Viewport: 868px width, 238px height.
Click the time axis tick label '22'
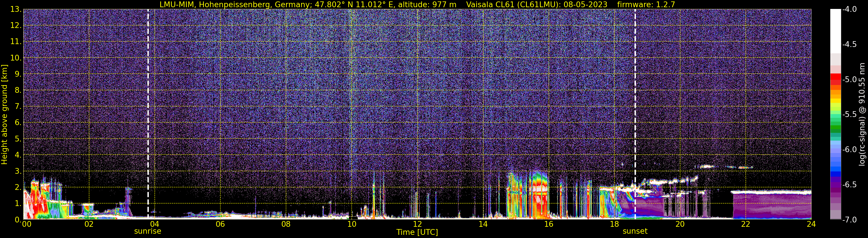coord(746,224)
